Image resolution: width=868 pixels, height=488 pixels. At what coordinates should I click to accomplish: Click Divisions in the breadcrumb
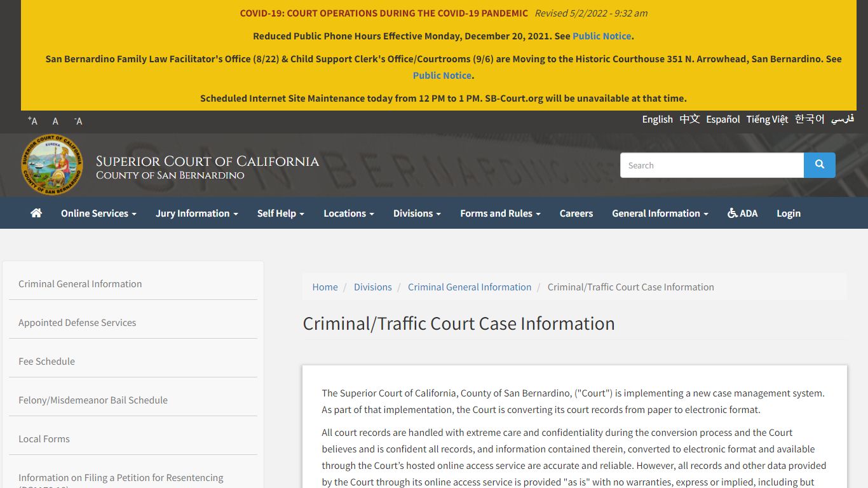[x=372, y=287]
